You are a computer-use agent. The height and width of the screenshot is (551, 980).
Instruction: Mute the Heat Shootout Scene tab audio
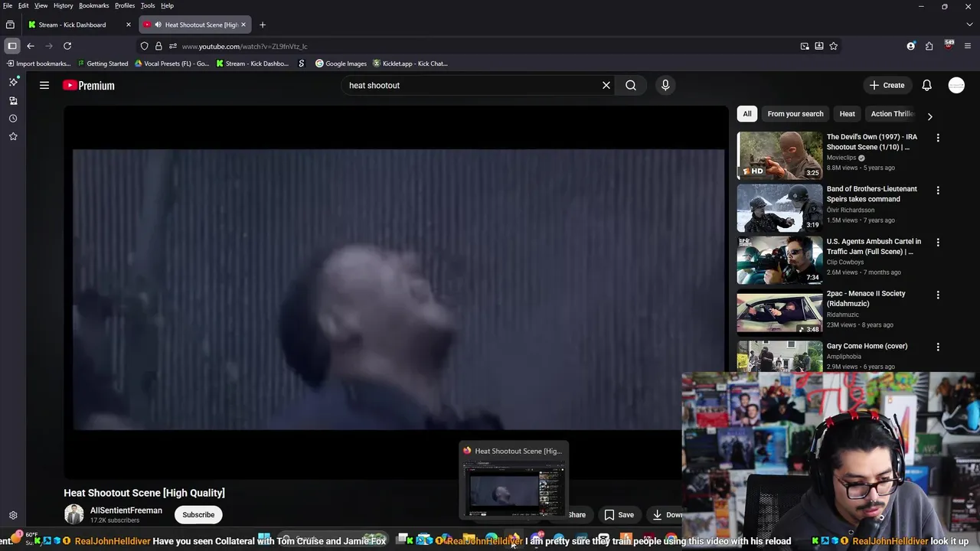tap(158, 24)
